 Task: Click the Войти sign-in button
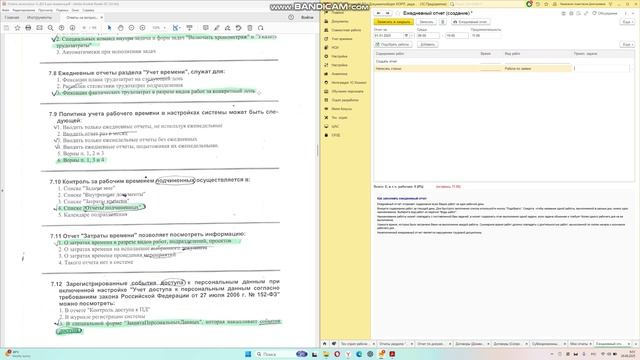point(307,18)
